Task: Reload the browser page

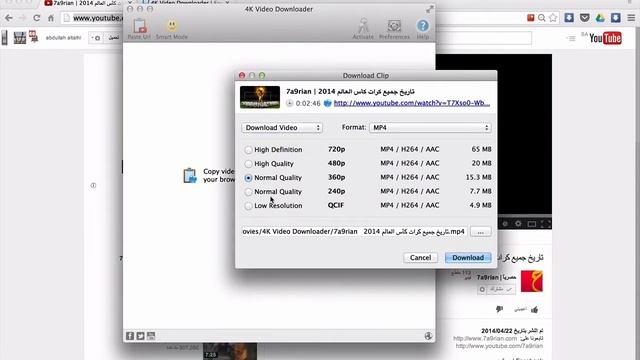Action: pyautogui.click(x=36, y=18)
